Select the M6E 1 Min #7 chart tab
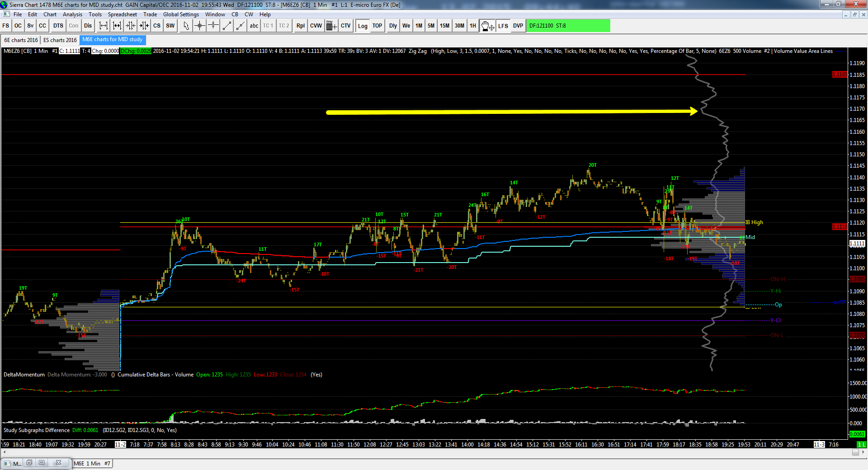This screenshot has height=470, width=868. point(92,463)
